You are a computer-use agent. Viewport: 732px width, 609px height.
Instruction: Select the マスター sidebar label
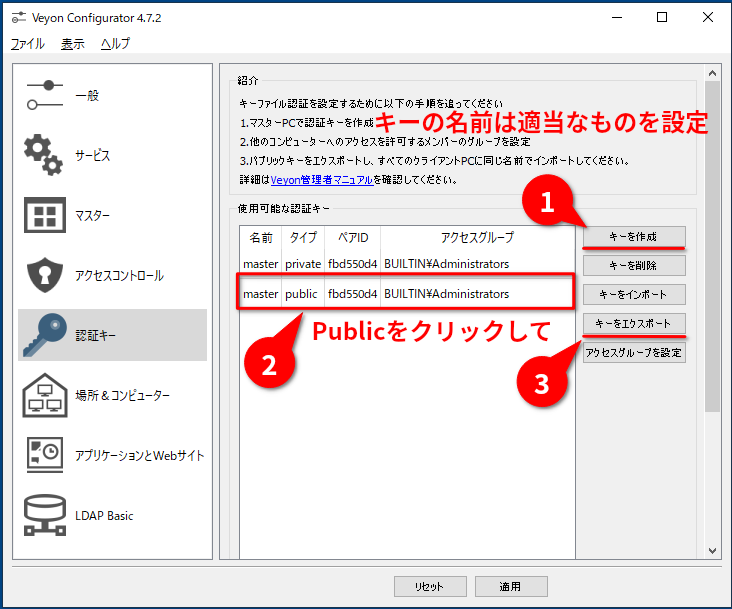pos(92,215)
